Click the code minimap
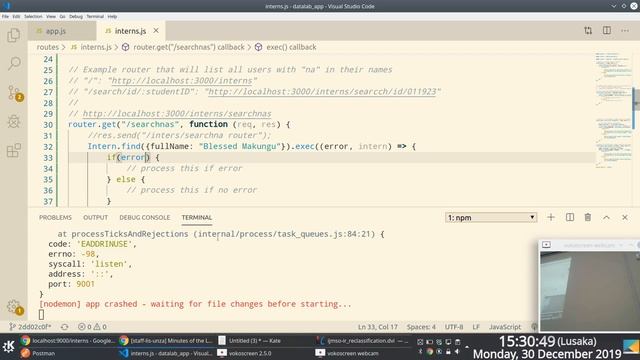The height and width of the screenshot is (360, 640). [x=613, y=110]
